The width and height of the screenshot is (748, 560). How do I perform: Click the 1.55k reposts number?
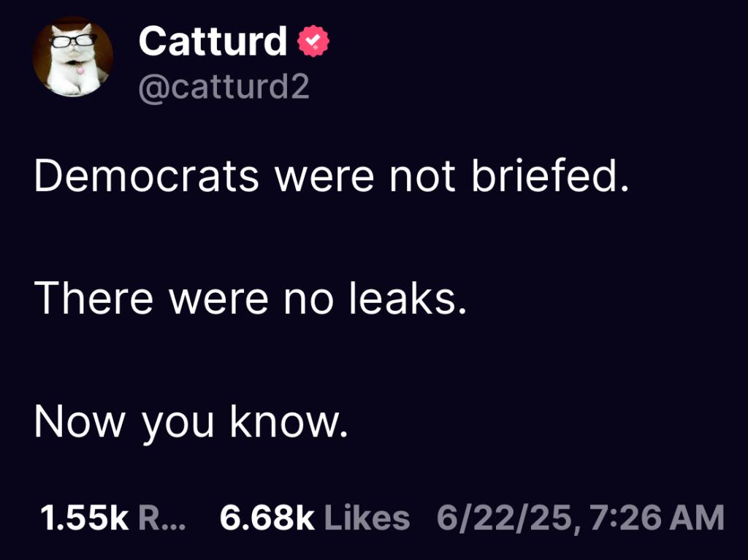(x=84, y=518)
